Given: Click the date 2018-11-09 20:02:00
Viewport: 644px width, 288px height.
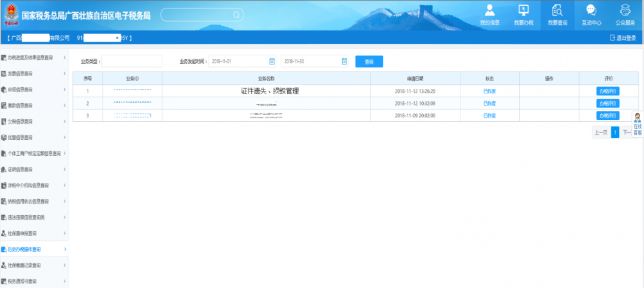Looking at the screenshot, I should (415, 116).
